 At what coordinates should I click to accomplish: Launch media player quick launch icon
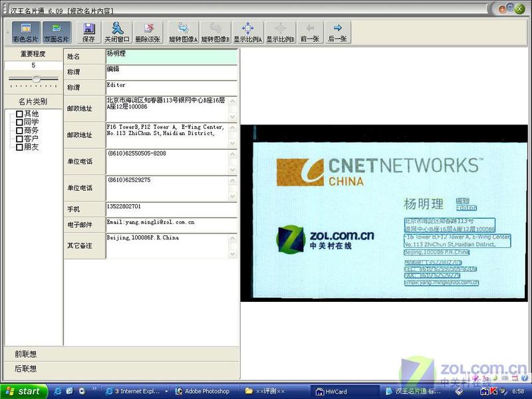[81, 391]
